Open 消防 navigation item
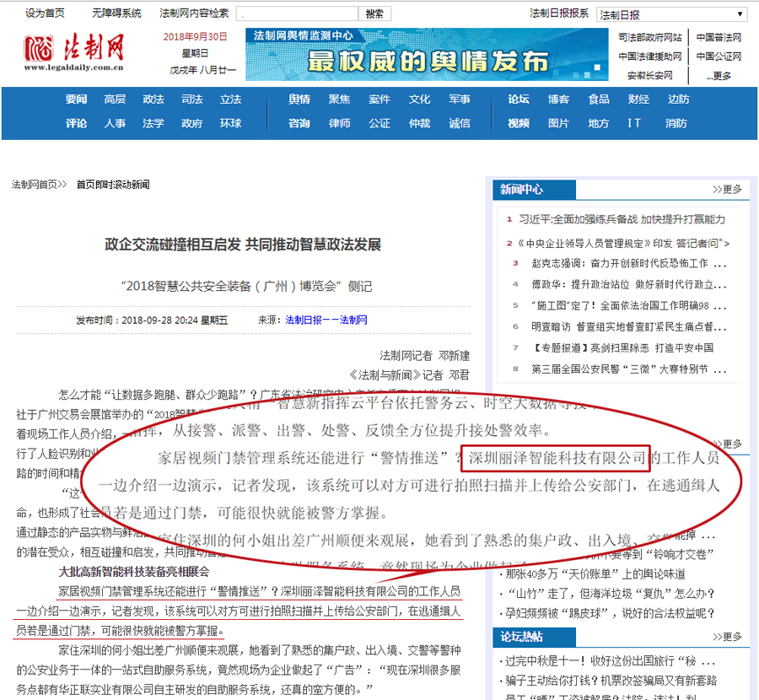This screenshot has width=759, height=700. tap(676, 123)
